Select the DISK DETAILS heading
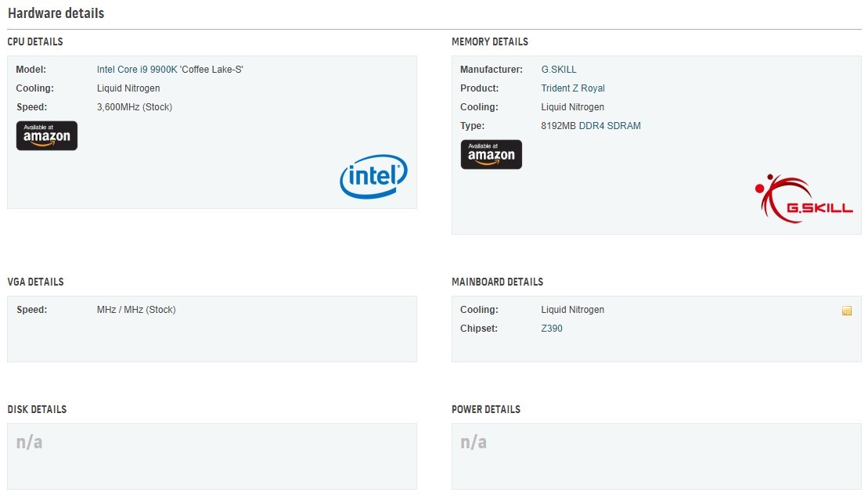 37,409
